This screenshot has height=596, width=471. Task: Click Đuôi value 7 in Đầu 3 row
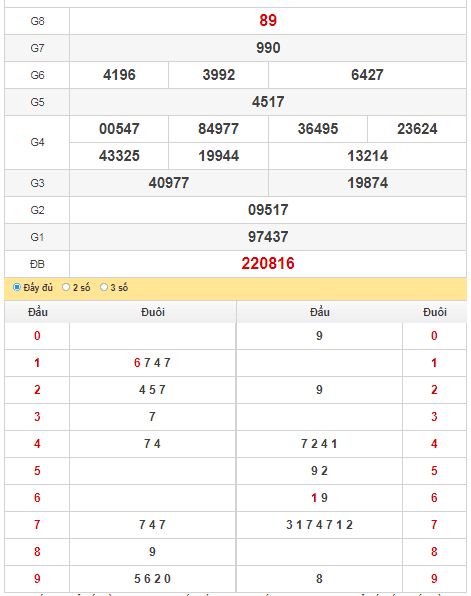tap(152, 417)
